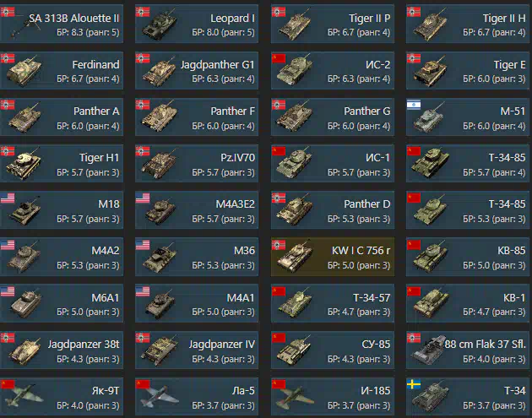Select the Leopard I tank image

(x=160, y=24)
